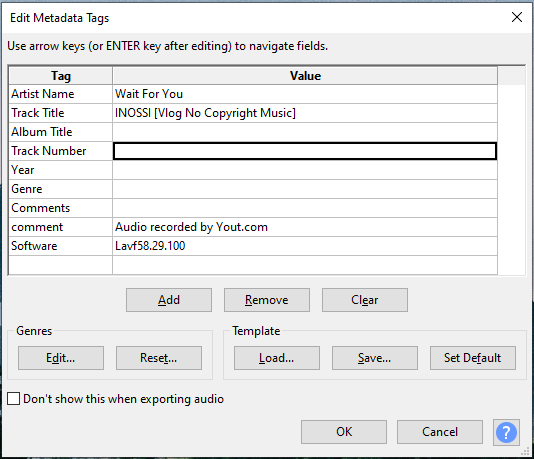
Task: Close the Edit Metadata Tags dialog
Action: tap(517, 17)
